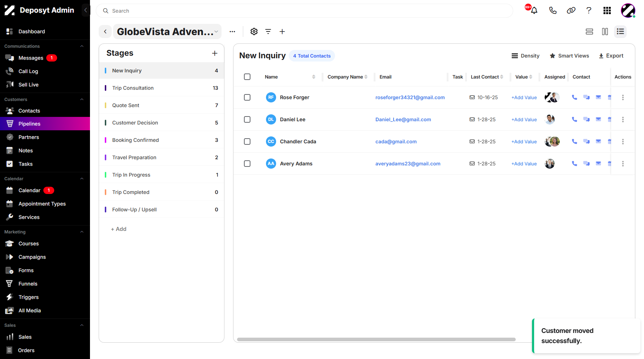
Task: Open the notifications bell
Action: pos(534,10)
